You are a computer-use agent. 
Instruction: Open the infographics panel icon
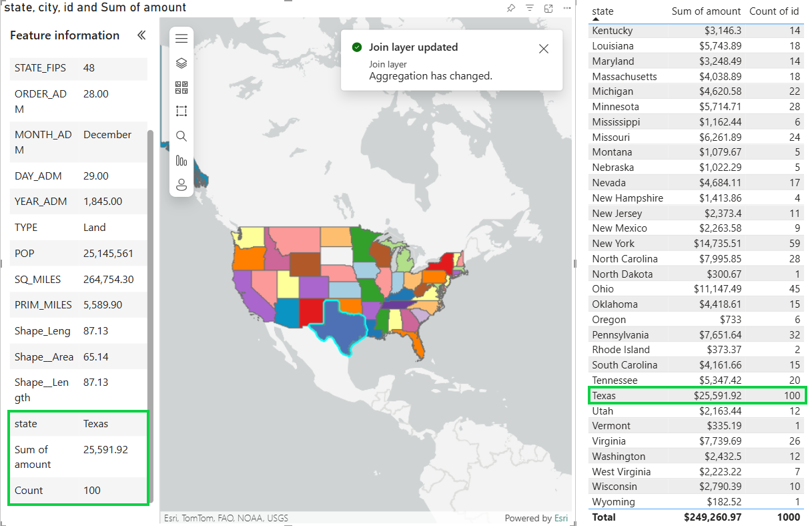181,160
